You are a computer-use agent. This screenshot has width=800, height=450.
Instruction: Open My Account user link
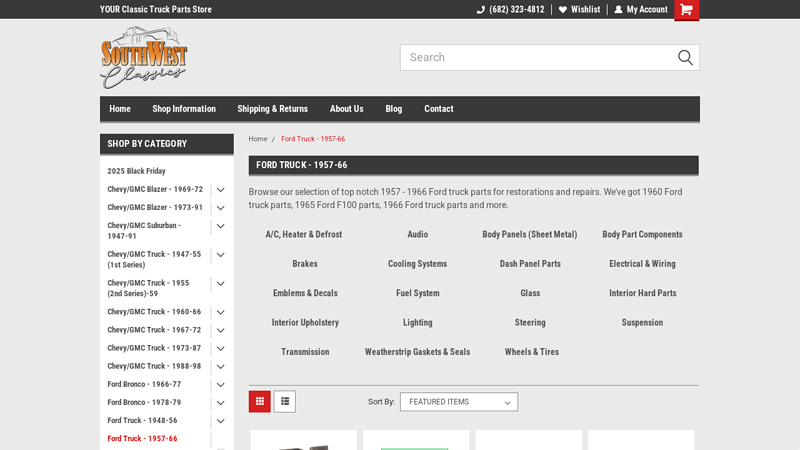641,10
